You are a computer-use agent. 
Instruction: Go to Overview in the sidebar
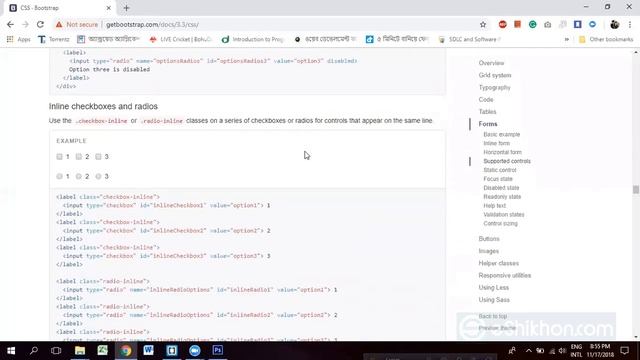pyautogui.click(x=491, y=63)
